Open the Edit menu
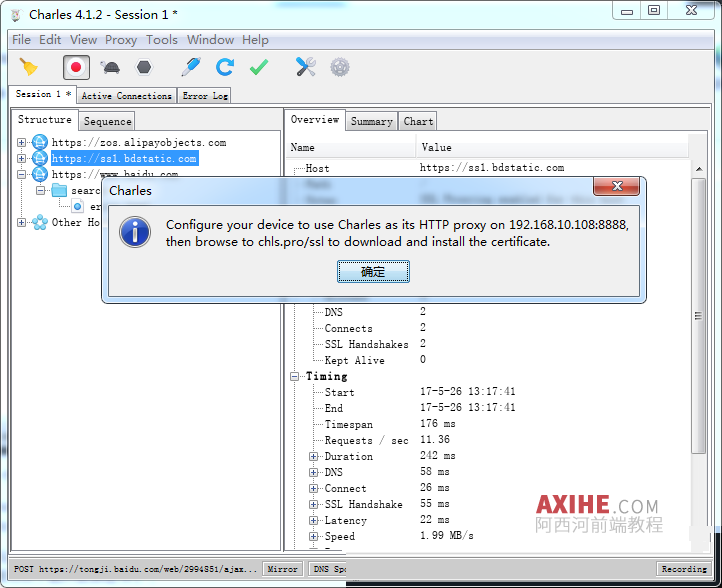This screenshot has height=588, width=722. click(x=50, y=40)
